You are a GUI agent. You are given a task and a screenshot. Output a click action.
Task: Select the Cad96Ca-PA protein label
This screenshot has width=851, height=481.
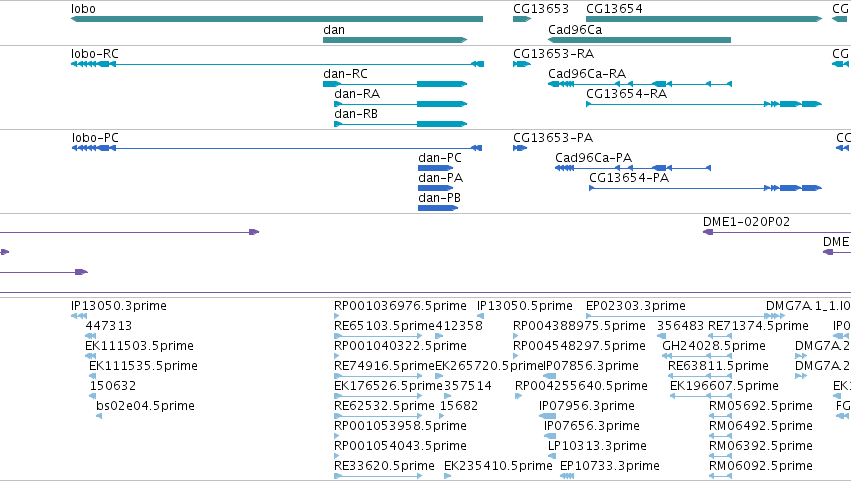coord(594,158)
